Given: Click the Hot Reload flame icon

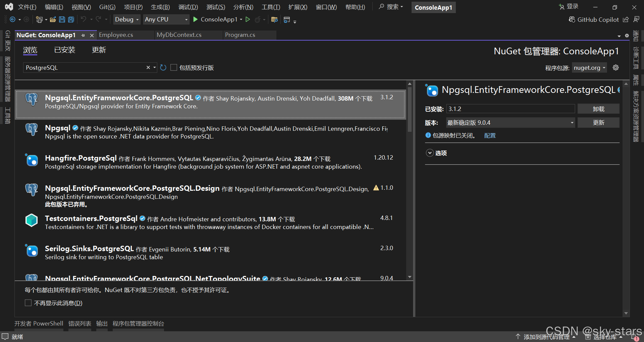Looking at the screenshot, I should 258,19.
